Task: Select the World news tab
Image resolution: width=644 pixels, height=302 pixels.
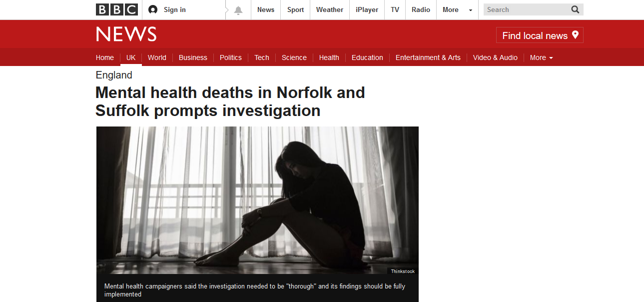Action: 157,57
